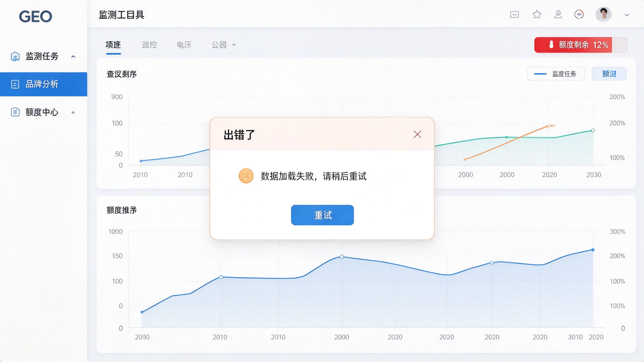Viewport: 644px width, 362px height.
Task: Click the 3010 x-axis label
Action: tap(575, 337)
